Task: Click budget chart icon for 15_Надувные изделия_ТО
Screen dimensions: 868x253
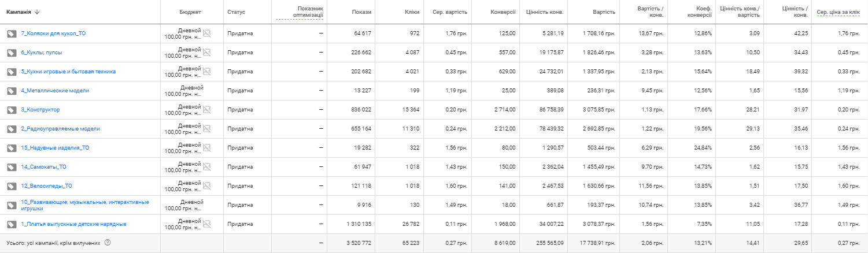Action: pos(206,148)
